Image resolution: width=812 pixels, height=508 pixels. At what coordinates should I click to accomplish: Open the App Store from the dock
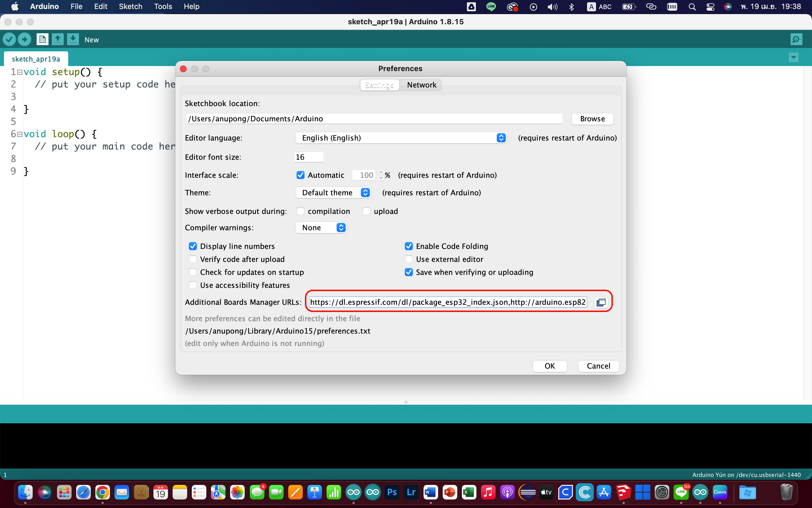604,492
